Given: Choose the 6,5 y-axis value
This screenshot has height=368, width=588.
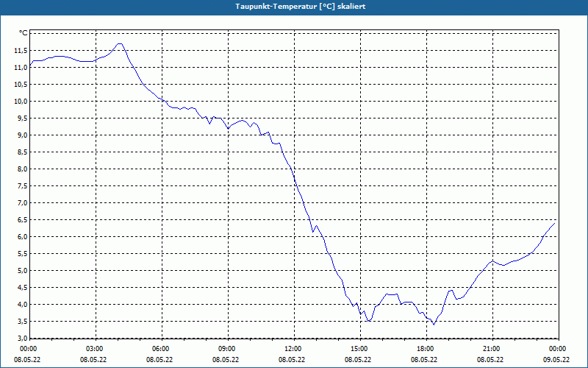Looking at the screenshot, I should (x=22, y=219).
